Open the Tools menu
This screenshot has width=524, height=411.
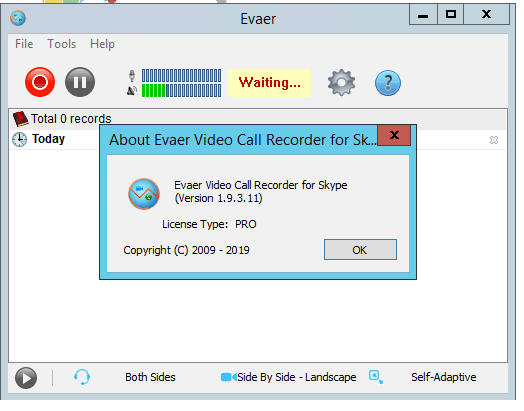tap(62, 44)
